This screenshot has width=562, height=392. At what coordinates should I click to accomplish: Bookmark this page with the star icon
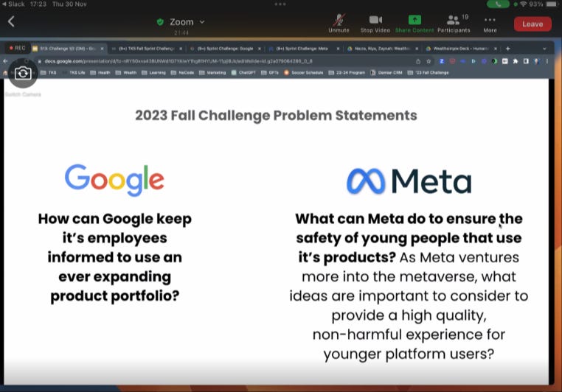coord(429,61)
